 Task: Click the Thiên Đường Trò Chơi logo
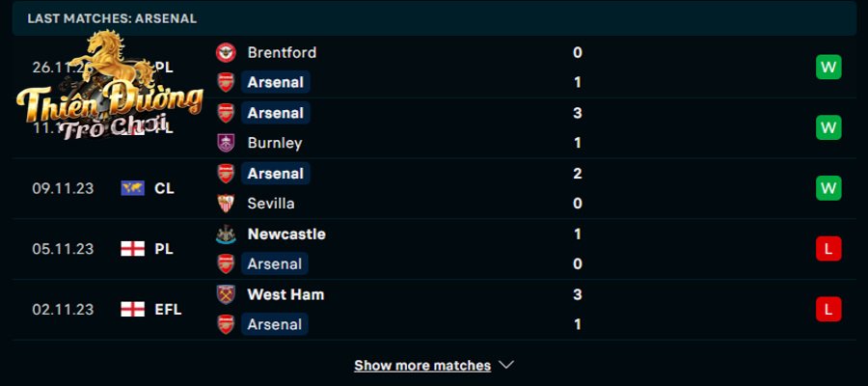(x=108, y=86)
